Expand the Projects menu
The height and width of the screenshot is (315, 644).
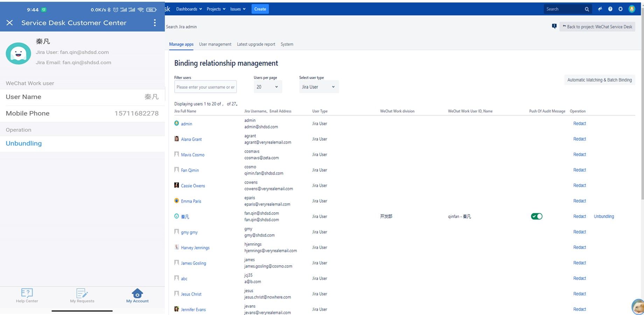pyautogui.click(x=216, y=9)
